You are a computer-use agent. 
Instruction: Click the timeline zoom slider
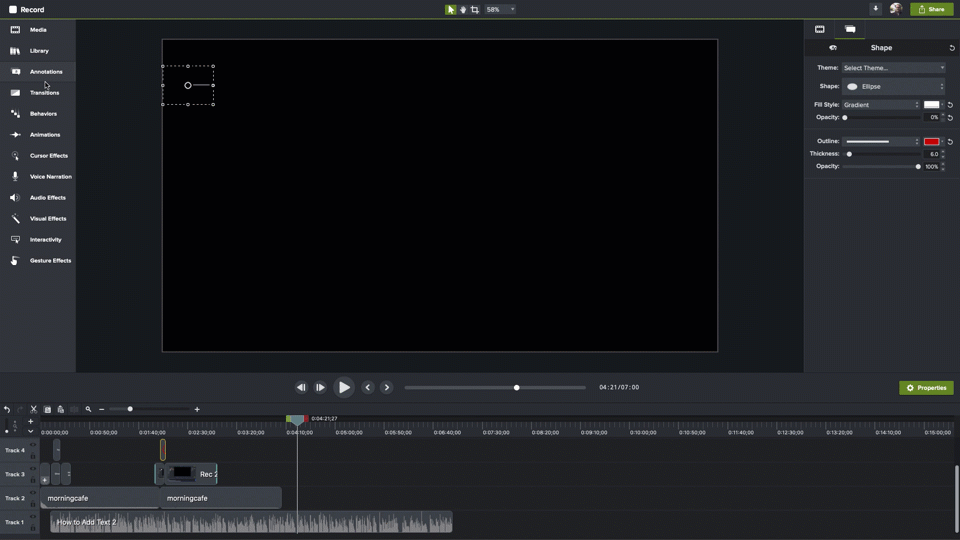[149, 409]
